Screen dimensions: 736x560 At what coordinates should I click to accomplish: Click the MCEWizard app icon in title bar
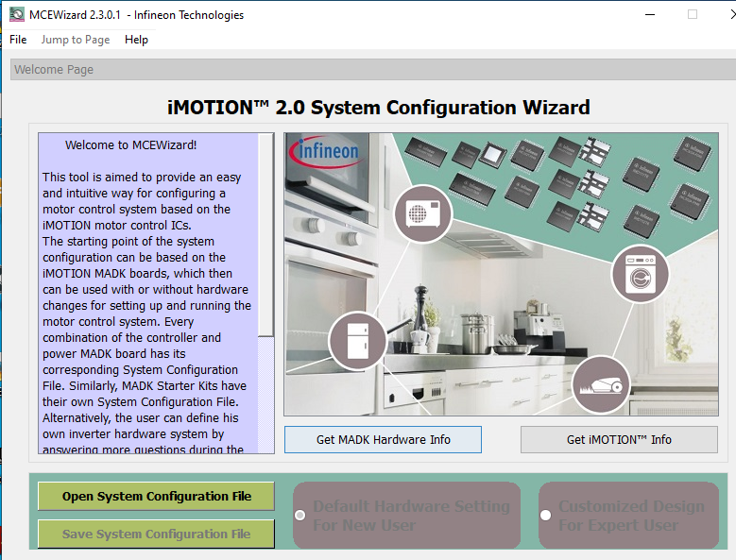tap(16, 14)
